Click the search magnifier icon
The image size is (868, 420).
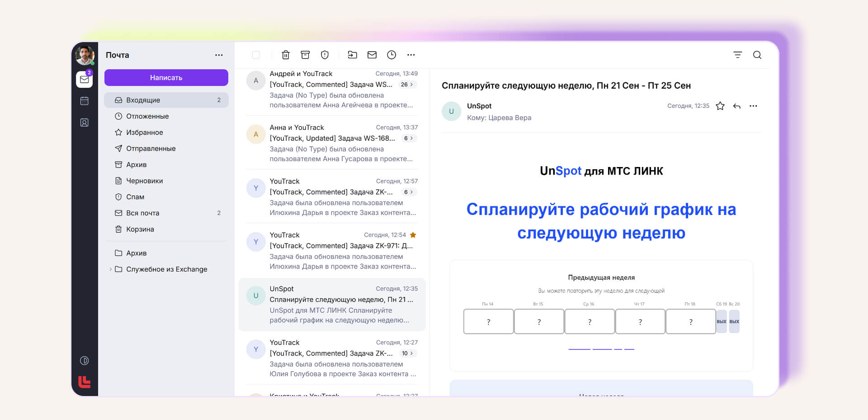(x=757, y=55)
